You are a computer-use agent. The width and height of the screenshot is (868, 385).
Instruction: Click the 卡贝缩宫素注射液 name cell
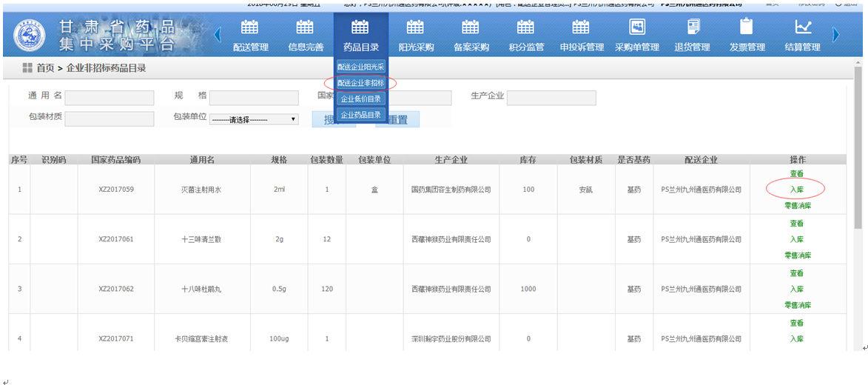[x=203, y=338]
